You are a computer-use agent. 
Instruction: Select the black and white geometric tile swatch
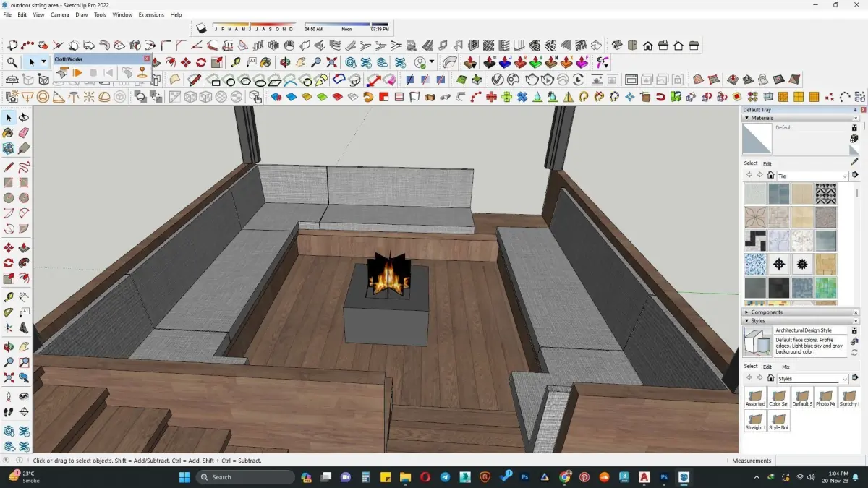tap(825, 194)
